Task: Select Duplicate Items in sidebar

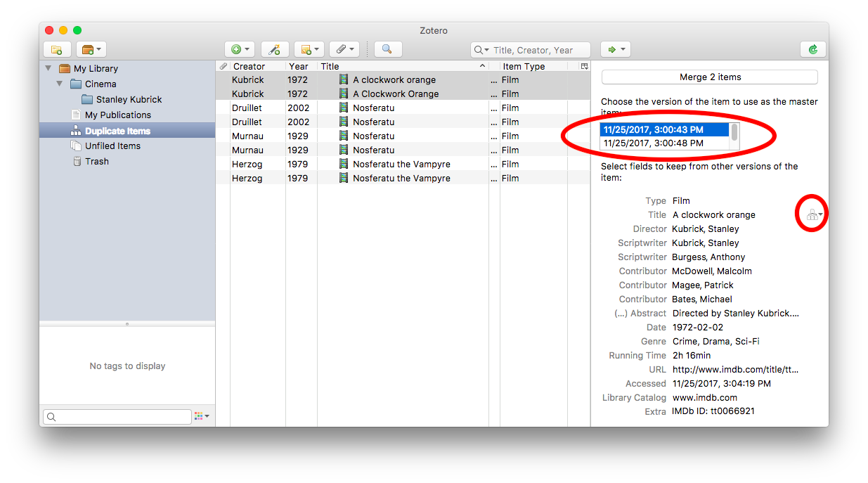Action: 127,131
